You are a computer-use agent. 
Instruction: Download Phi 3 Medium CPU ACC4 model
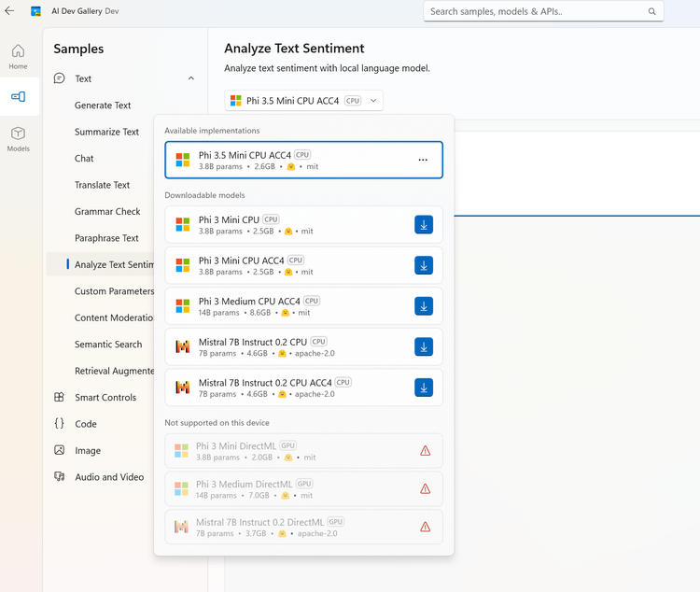(x=424, y=306)
